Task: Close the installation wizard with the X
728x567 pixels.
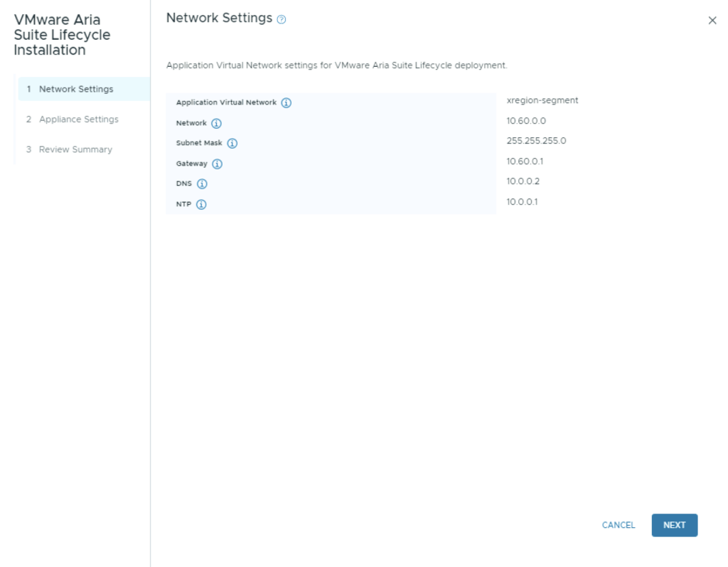Action: tap(712, 21)
